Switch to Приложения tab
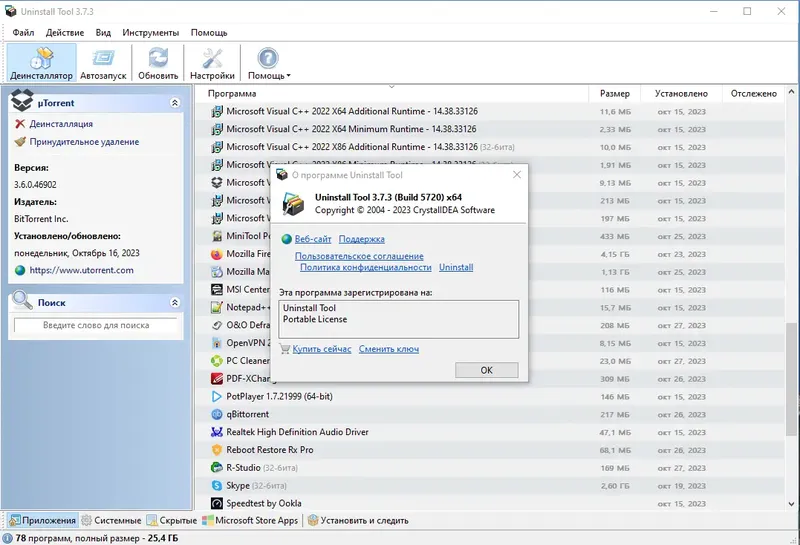 pyautogui.click(x=43, y=521)
